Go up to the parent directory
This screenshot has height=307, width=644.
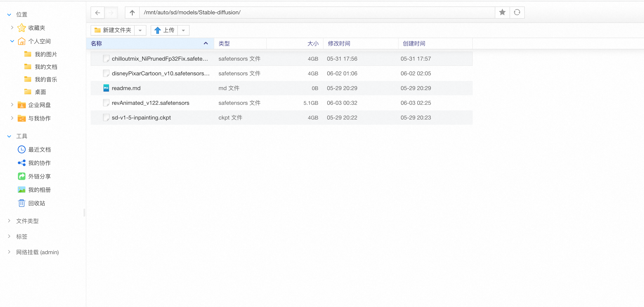132,13
